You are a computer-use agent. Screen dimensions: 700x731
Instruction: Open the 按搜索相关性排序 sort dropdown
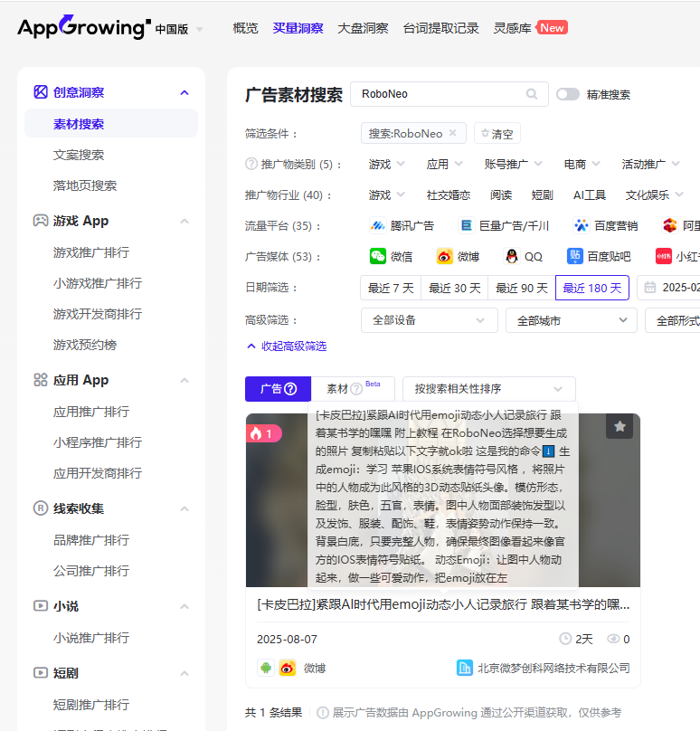point(489,389)
